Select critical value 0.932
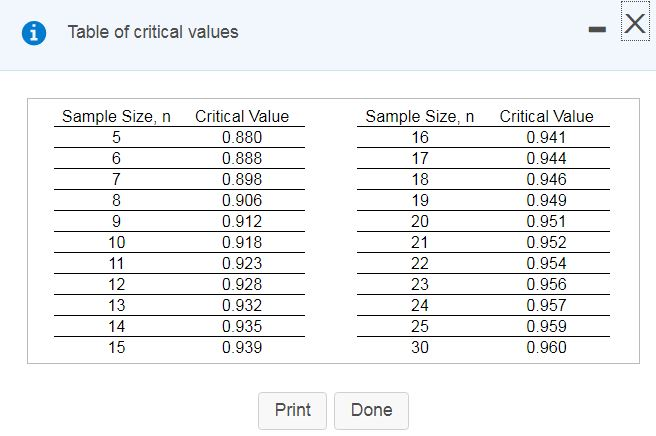 point(242,305)
